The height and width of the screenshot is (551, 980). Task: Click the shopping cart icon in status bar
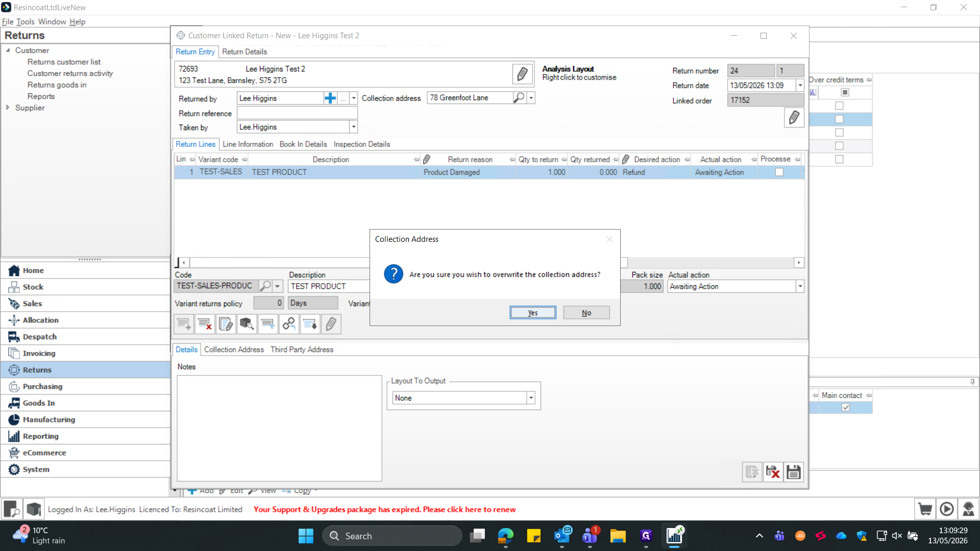point(925,509)
